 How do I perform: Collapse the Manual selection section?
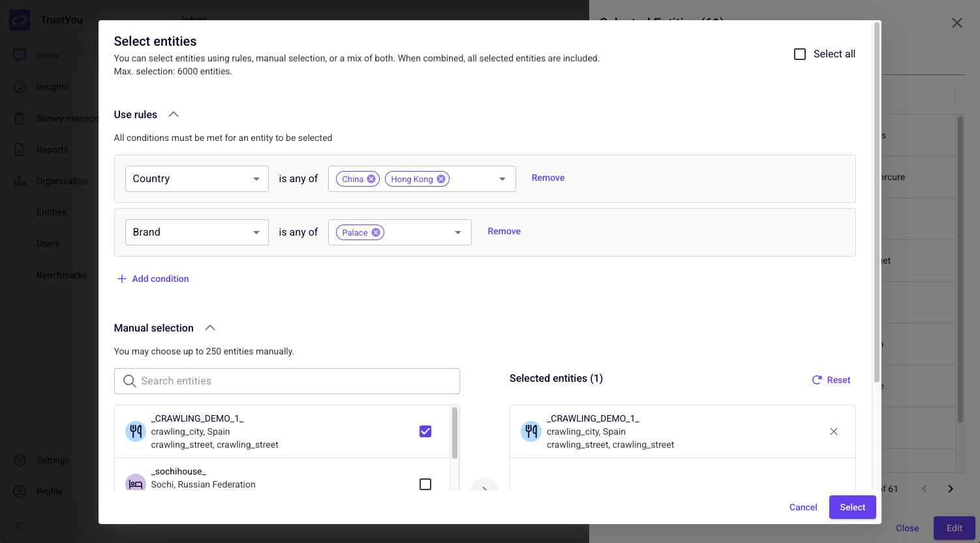[210, 328]
